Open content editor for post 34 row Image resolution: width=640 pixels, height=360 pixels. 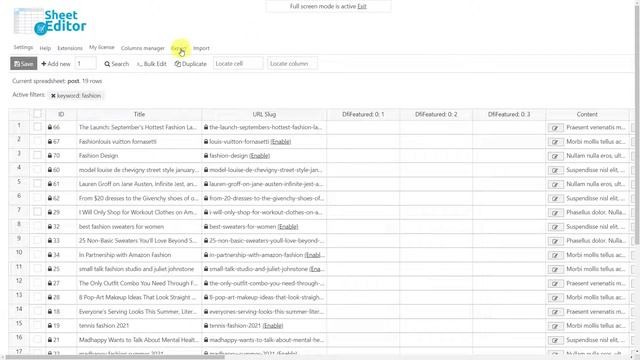point(555,255)
